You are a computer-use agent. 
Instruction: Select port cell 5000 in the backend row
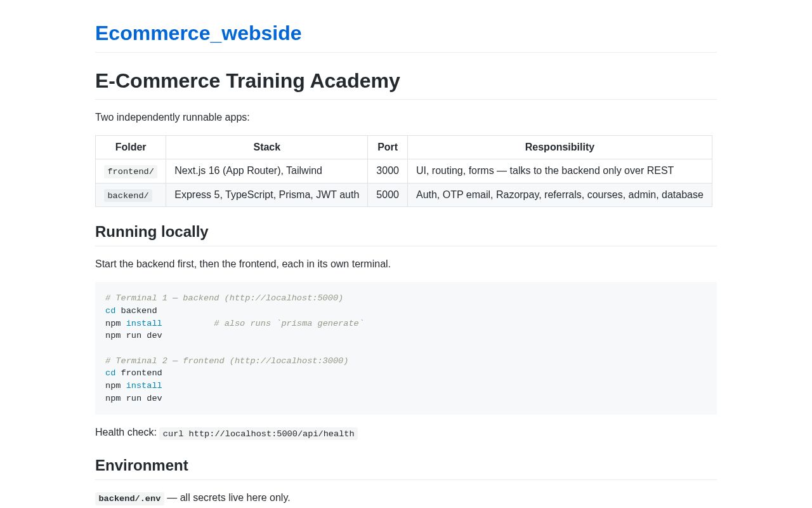pyautogui.click(x=388, y=195)
